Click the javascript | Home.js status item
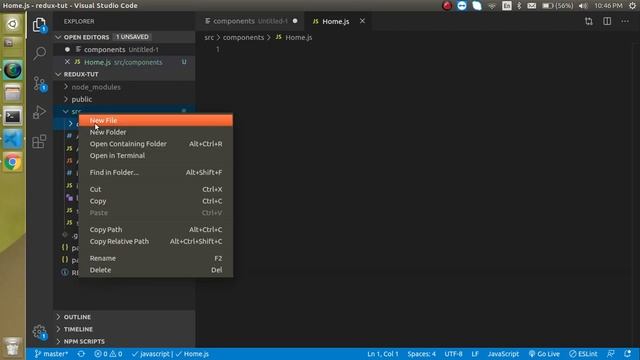 tap(170, 354)
